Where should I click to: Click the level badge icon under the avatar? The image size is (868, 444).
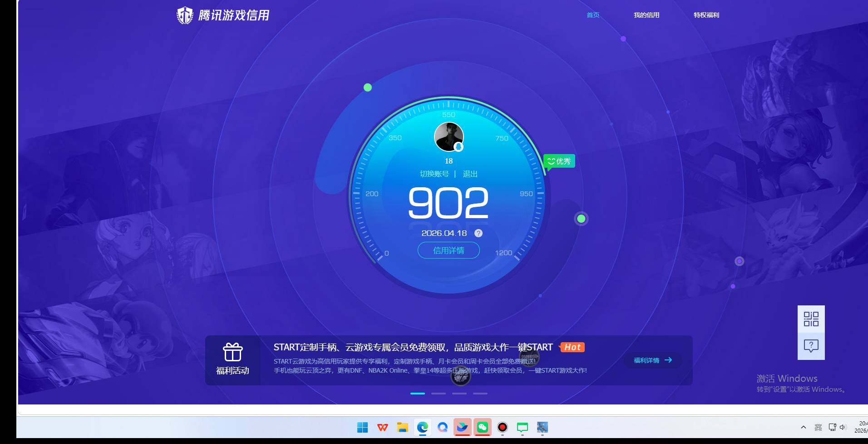[x=459, y=147]
